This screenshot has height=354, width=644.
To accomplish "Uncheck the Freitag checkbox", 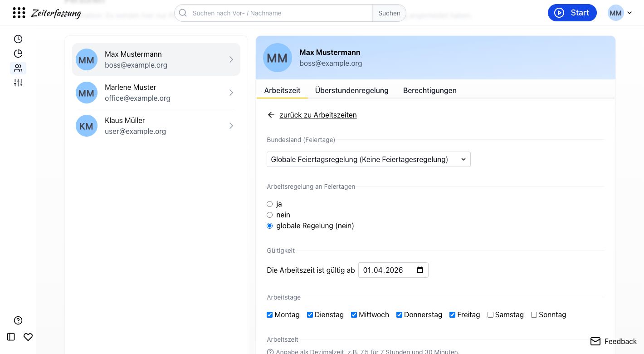I will point(453,315).
